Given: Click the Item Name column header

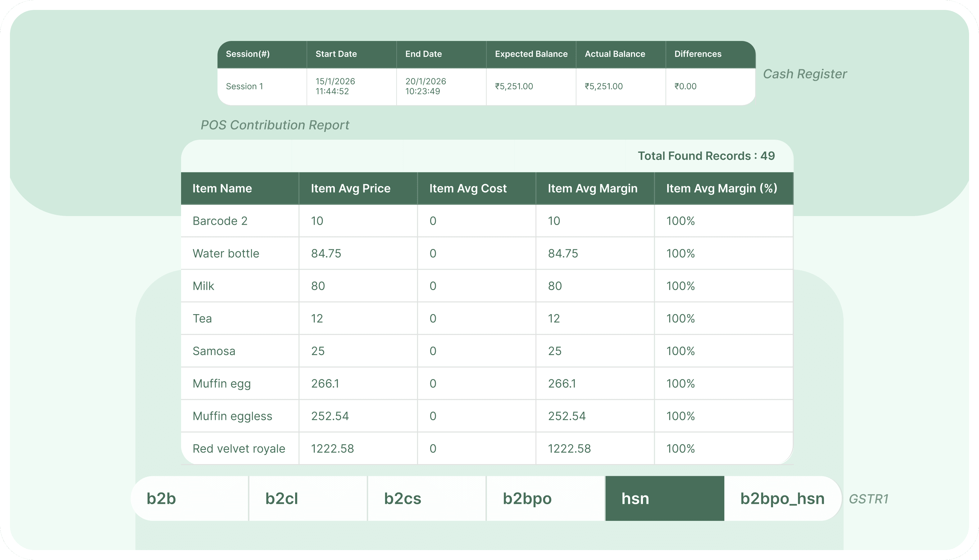Looking at the screenshot, I should pyautogui.click(x=222, y=188).
